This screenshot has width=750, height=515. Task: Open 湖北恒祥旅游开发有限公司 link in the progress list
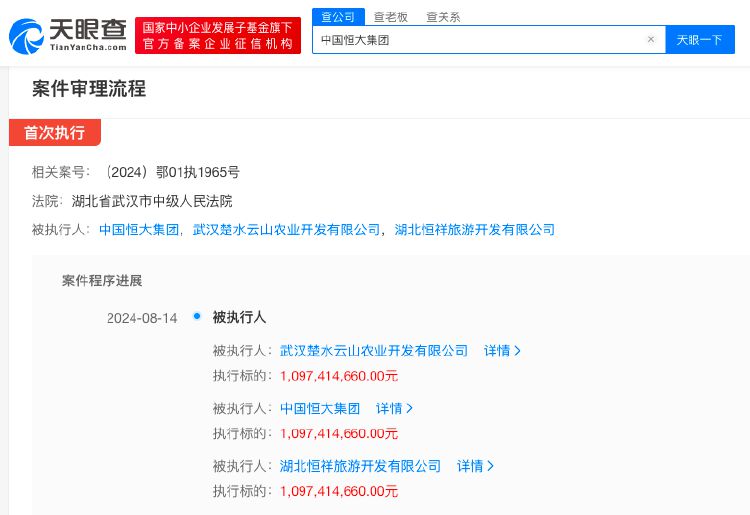(360, 466)
